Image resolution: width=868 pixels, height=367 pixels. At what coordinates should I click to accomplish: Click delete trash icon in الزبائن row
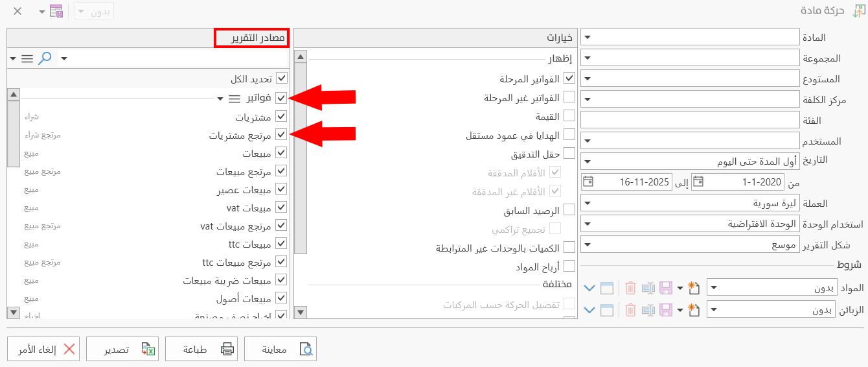[x=630, y=310]
